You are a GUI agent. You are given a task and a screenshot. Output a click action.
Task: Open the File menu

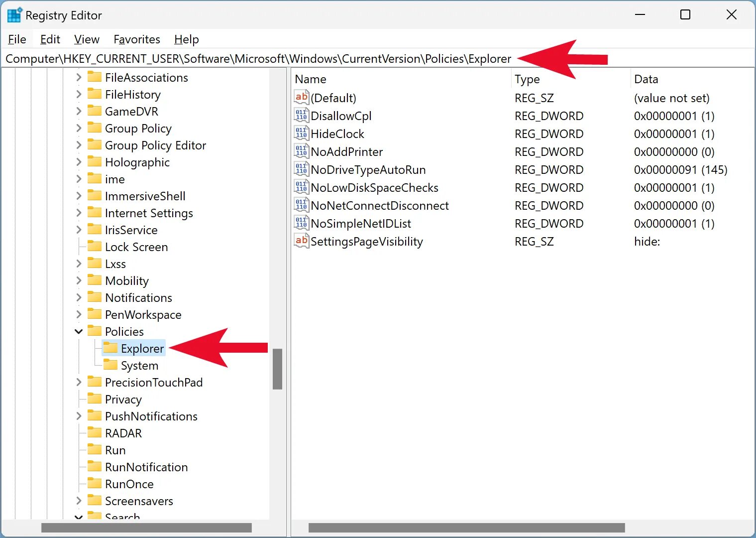coord(17,39)
